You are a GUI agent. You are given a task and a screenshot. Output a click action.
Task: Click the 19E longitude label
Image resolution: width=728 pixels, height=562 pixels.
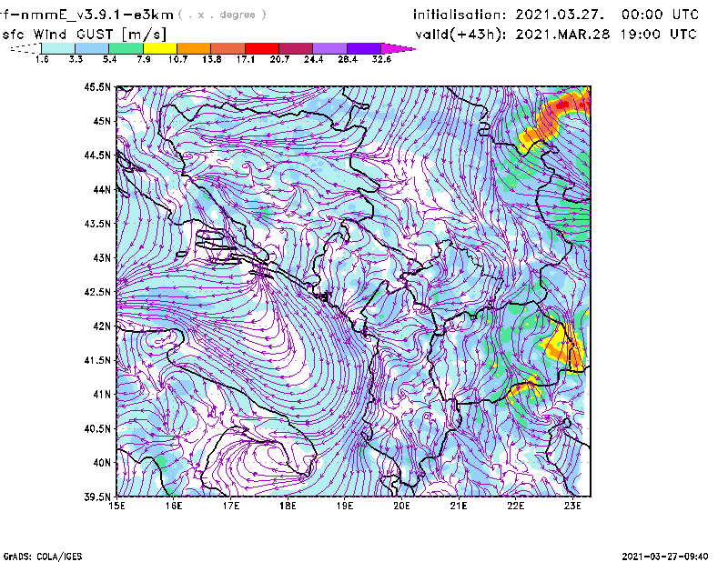pos(345,506)
